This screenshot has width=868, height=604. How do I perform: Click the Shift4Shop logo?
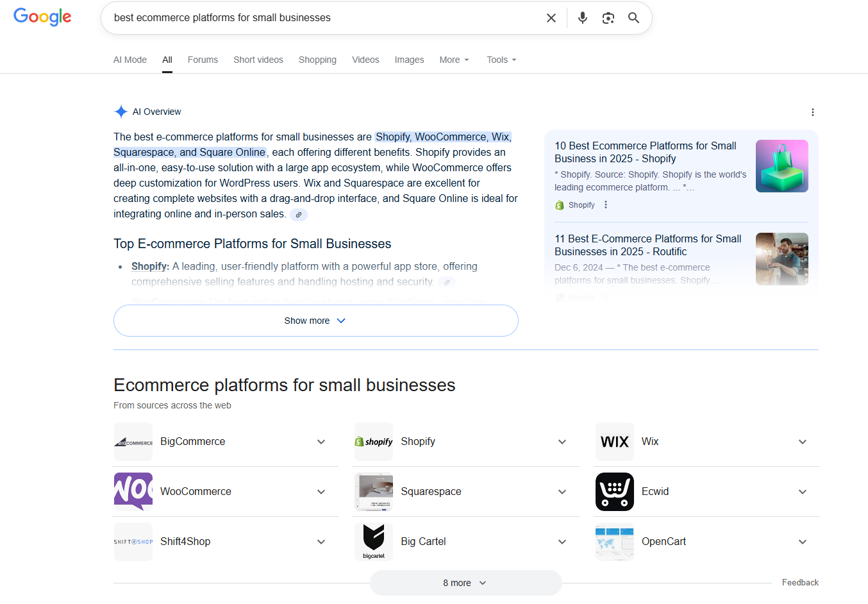tap(133, 542)
